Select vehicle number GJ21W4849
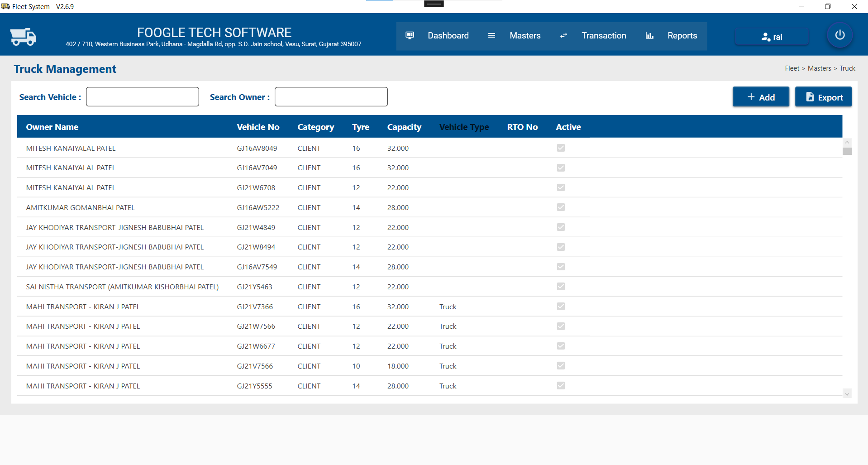 (256, 227)
